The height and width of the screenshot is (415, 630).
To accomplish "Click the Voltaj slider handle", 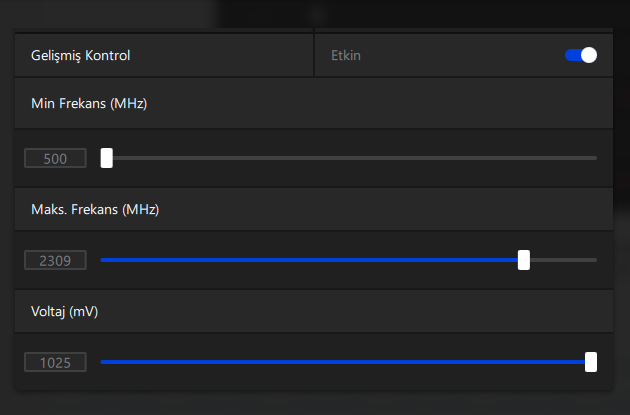I will (x=591, y=362).
